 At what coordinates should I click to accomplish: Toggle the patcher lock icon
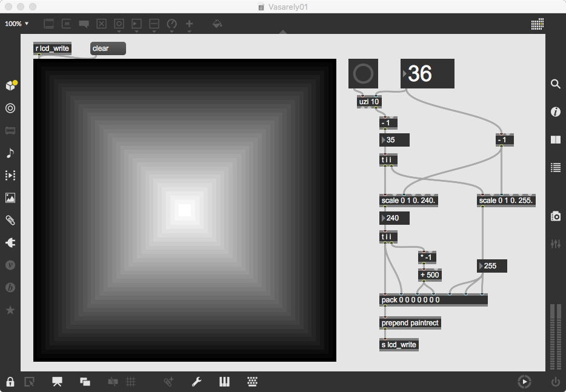(10, 382)
